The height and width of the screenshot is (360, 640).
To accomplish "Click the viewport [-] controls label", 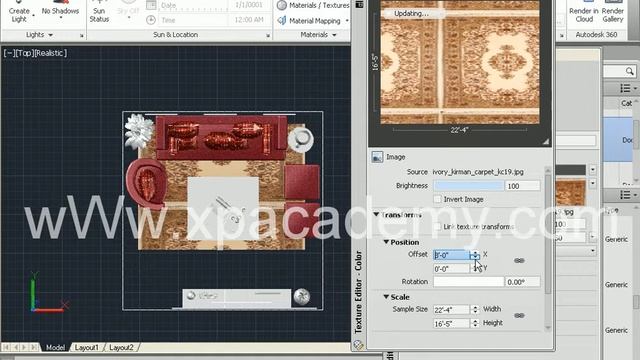I will (x=9, y=53).
